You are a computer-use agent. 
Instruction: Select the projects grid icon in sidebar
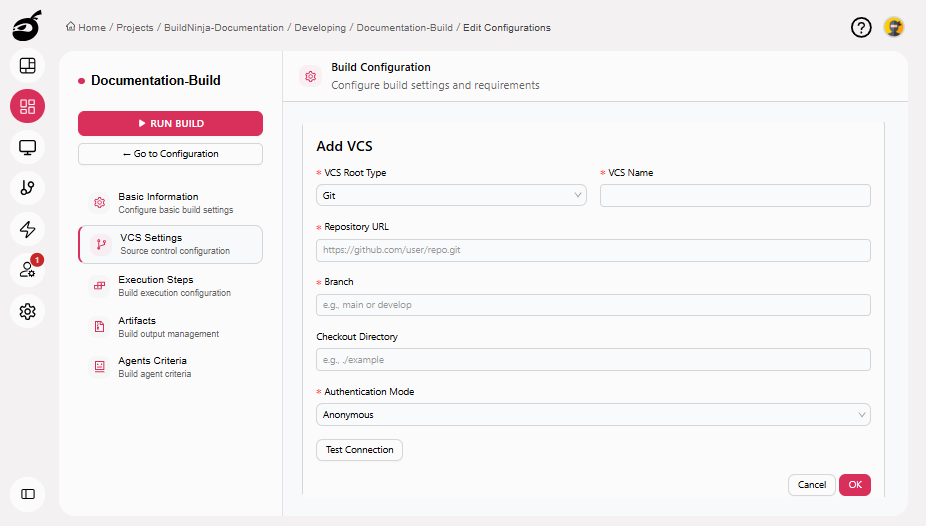tap(28, 107)
